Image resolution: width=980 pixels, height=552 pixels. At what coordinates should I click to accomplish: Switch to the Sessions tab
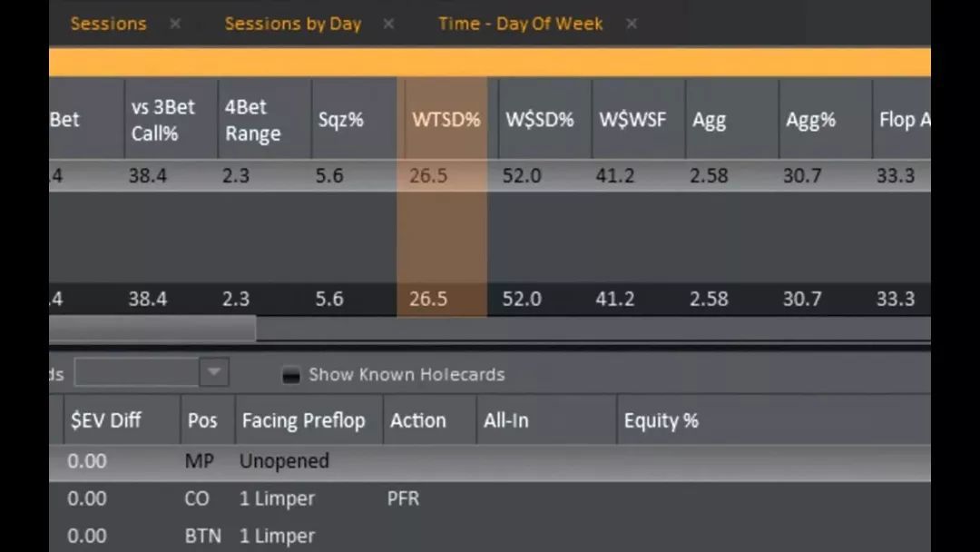(x=108, y=24)
